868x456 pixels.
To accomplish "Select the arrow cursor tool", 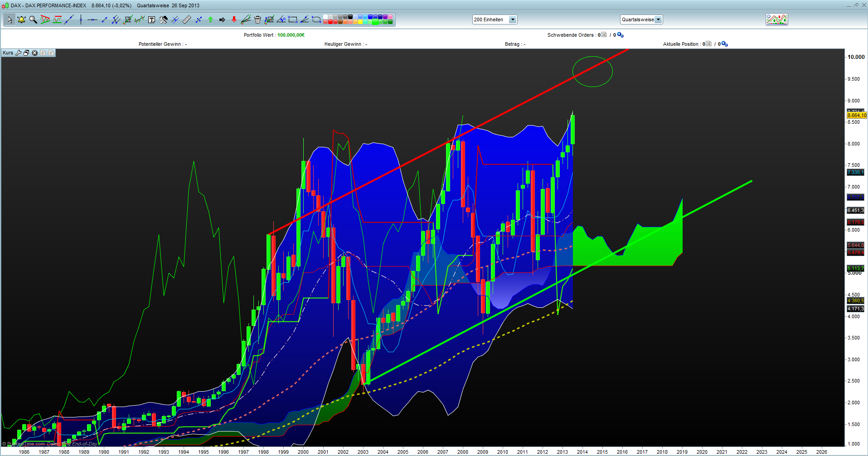I will click(10, 19).
